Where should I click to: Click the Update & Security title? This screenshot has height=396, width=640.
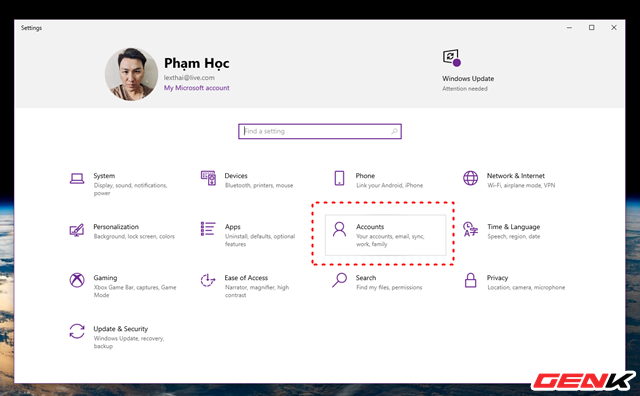pos(120,329)
